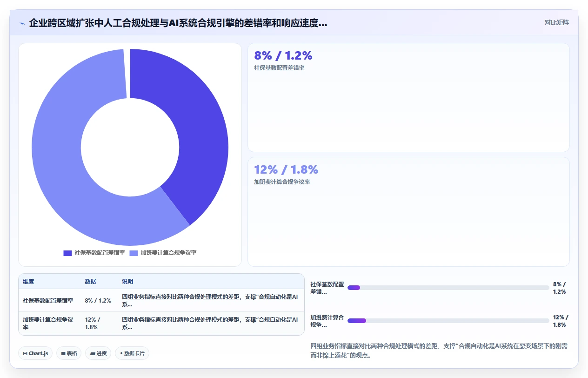
Task: Click the first row's 说明 description cell
Action: pyautogui.click(x=211, y=301)
